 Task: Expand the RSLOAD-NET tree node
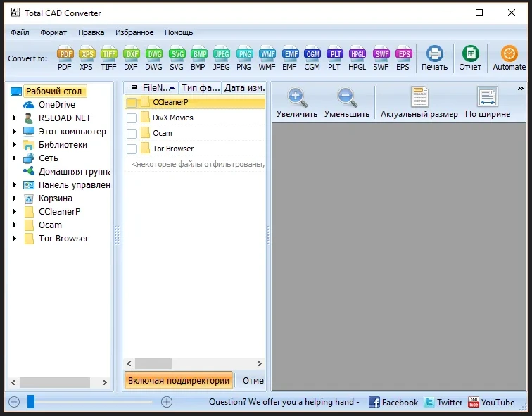tap(14, 118)
